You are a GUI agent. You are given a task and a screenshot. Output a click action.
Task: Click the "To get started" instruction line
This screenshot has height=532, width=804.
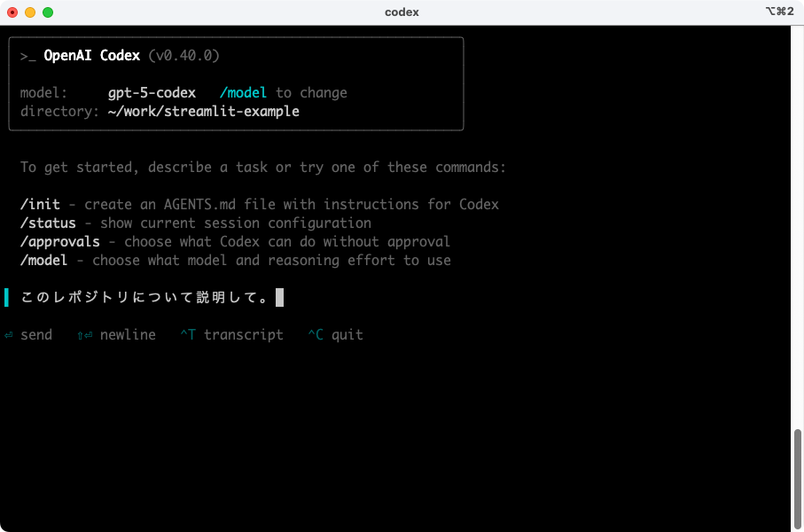click(x=263, y=168)
